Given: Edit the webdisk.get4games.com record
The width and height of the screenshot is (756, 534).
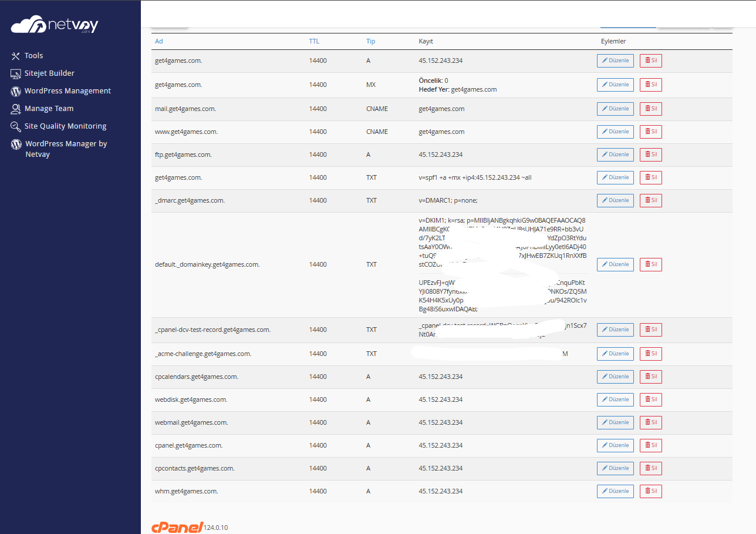Looking at the screenshot, I should pyautogui.click(x=615, y=399).
